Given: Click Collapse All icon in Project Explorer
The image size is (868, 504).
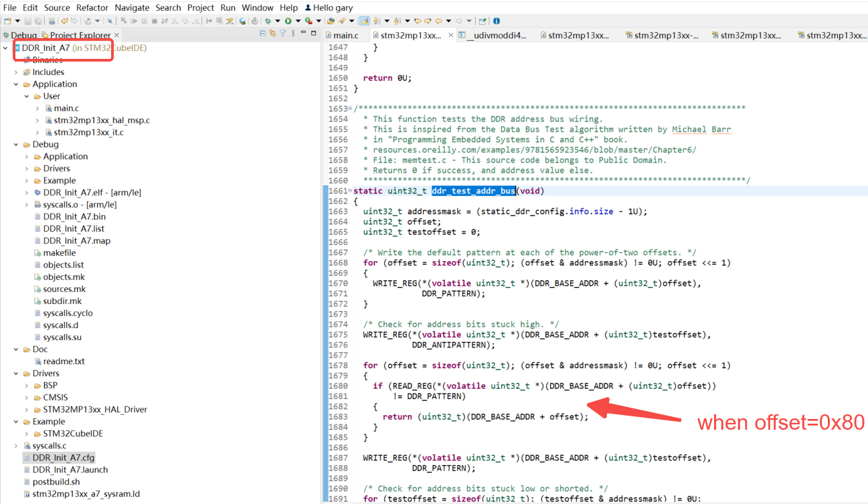Looking at the screenshot, I should pyautogui.click(x=262, y=33).
